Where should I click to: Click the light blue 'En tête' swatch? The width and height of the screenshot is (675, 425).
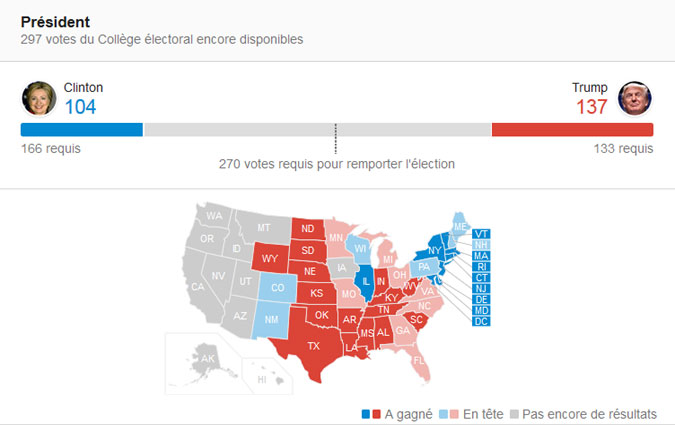443,414
